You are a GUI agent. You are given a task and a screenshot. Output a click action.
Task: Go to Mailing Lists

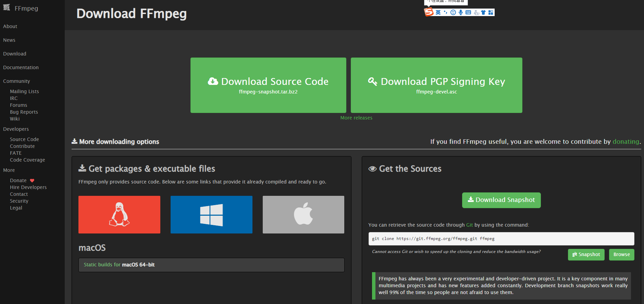(24, 91)
